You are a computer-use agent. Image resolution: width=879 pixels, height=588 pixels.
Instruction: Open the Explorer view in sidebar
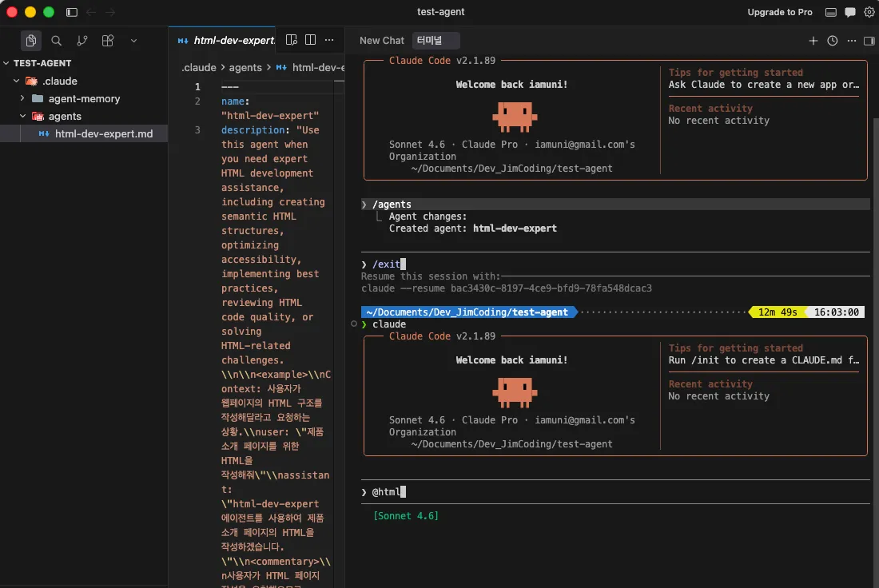(x=31, y=41)
